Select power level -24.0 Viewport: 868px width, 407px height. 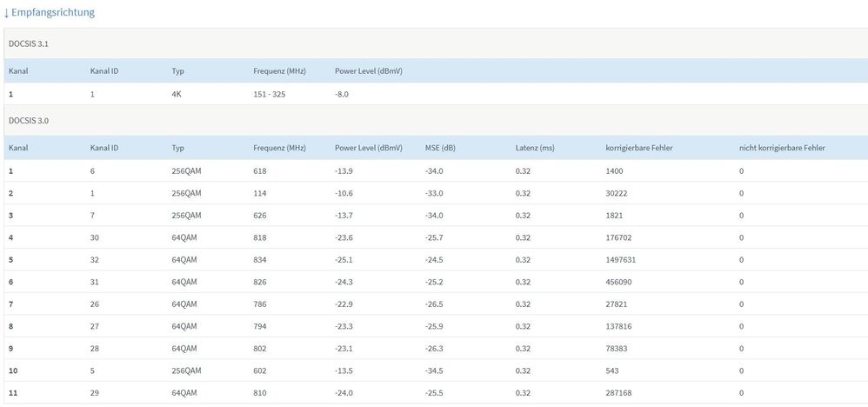344,392
